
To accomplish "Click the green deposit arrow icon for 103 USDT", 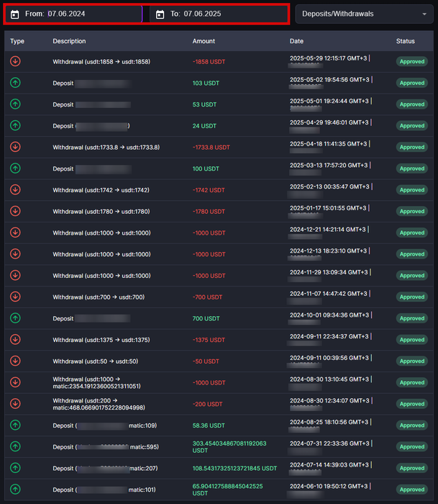I will (x=15, y=83).
